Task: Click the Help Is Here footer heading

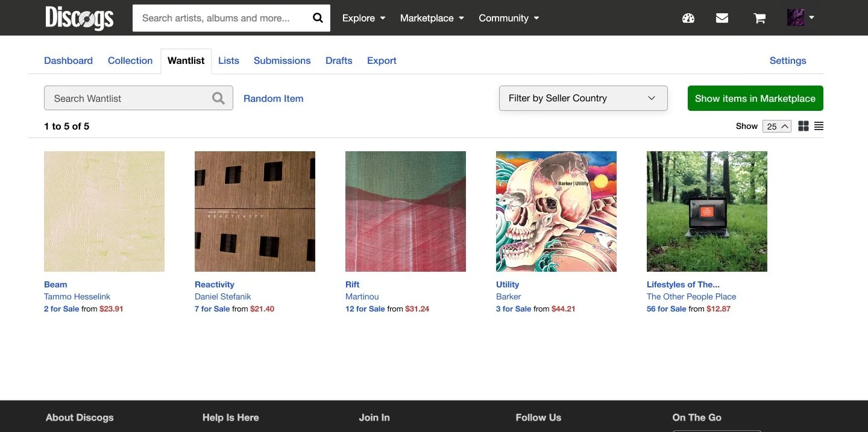Action: pyautogui.click(x=231, y=418)
